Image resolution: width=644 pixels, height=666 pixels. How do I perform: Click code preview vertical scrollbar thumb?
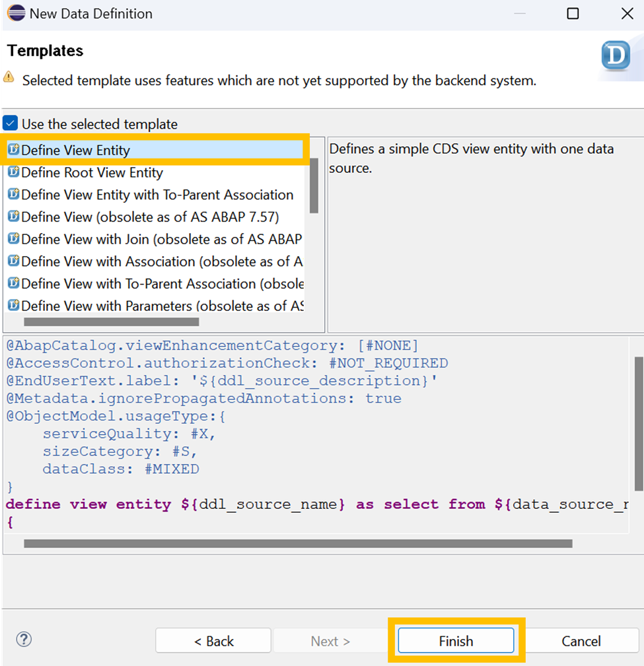point(639,424)
